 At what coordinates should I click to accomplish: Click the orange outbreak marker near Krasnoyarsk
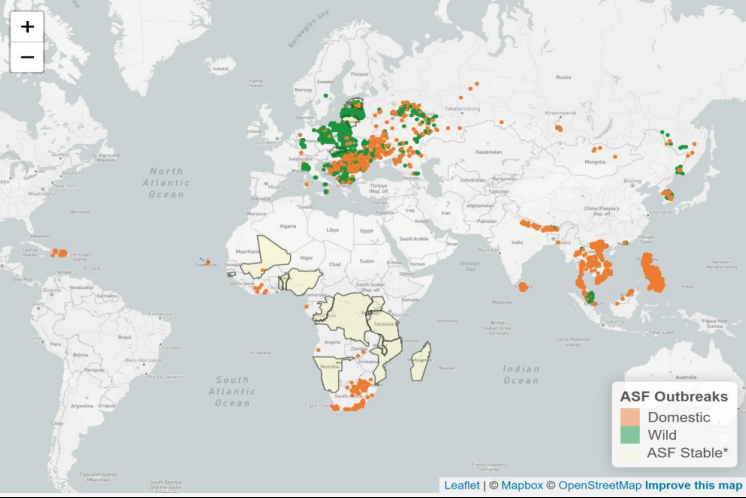click(558, 128)
